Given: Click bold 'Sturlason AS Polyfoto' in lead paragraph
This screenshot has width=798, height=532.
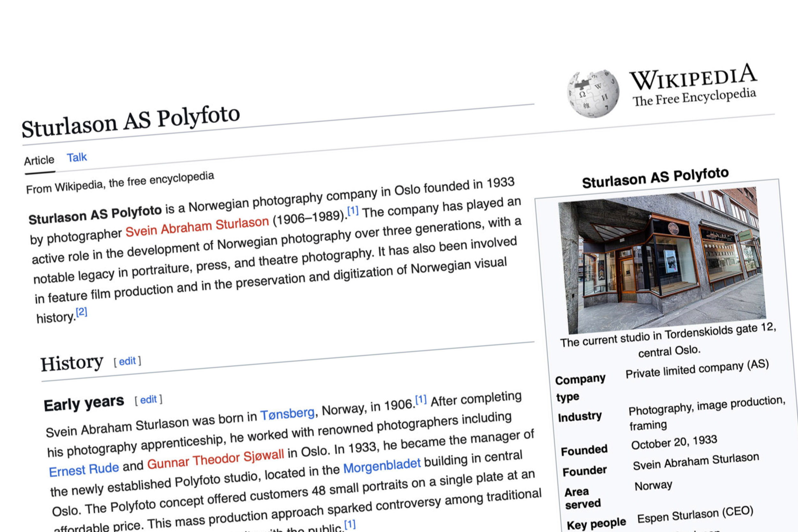Looking at the screenshot, I should click(x=95, y=215).
